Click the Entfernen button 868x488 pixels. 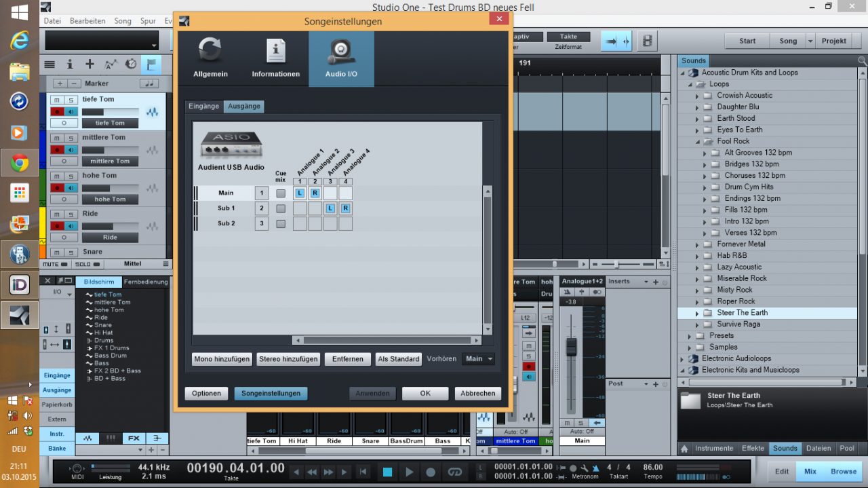click(348, 359)
